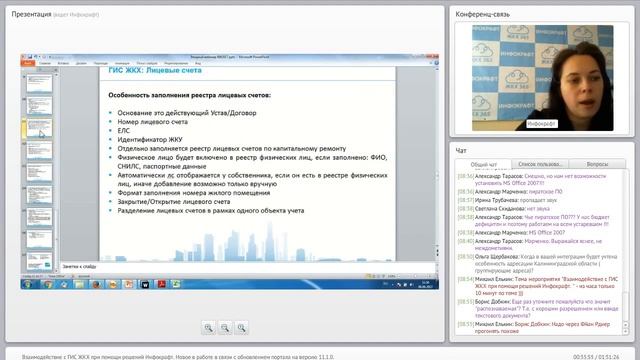Open the green Excel taskbar icon

coord(176,284)
